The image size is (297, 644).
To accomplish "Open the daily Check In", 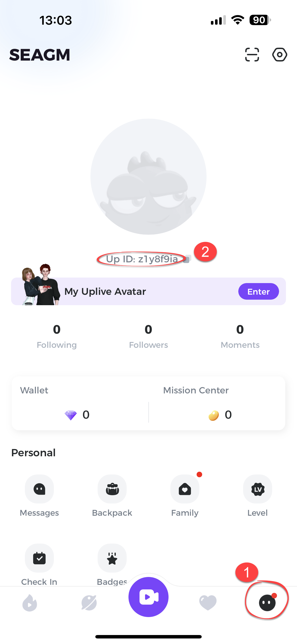I will click(39, 559).
